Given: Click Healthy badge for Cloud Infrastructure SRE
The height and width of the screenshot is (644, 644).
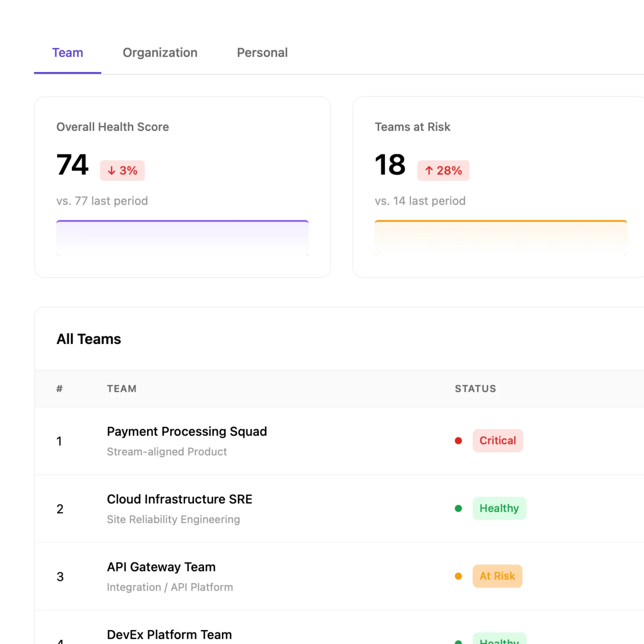Looking at the screenshot, I should click(x=499, y=508).
